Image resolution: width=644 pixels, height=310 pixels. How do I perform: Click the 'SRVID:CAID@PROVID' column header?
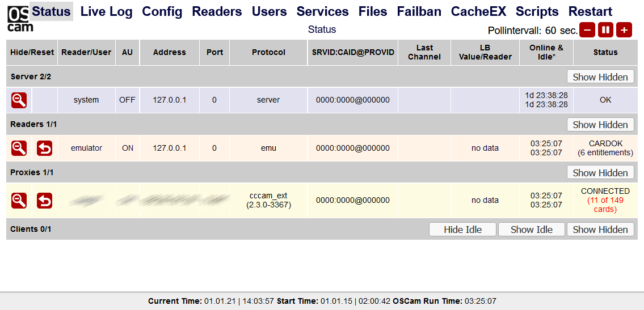pos(353,53)
